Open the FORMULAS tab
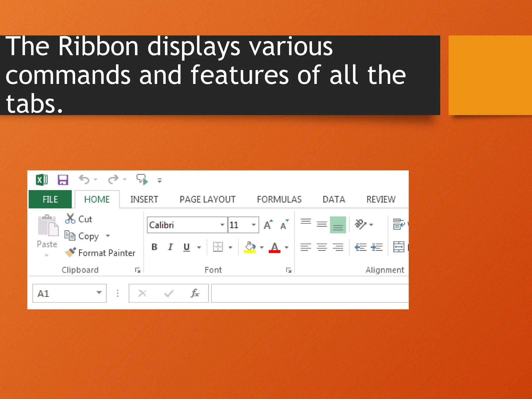 click(x=279, y=199)
